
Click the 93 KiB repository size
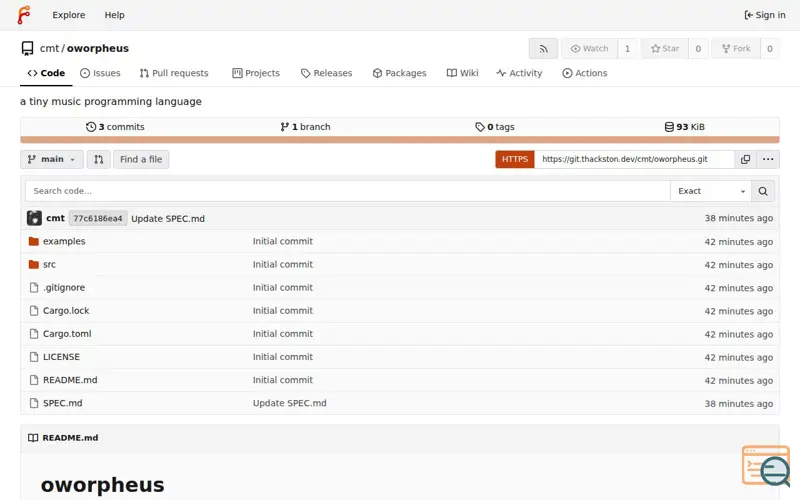tap(685, 127)
